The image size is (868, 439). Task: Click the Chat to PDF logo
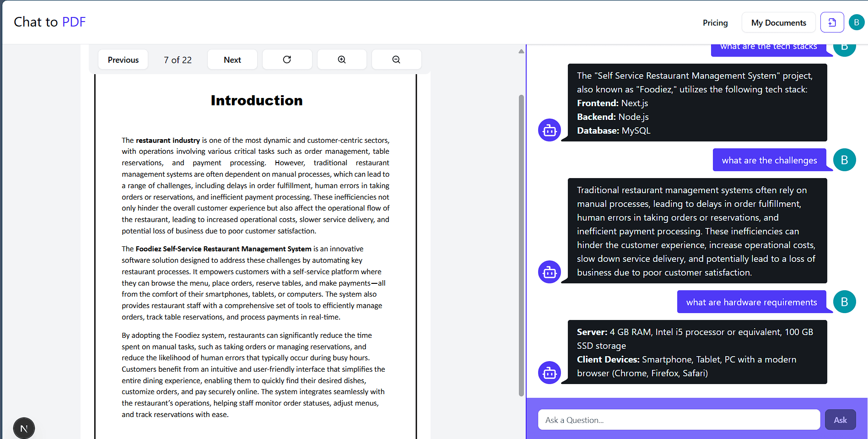coord(50,22)
